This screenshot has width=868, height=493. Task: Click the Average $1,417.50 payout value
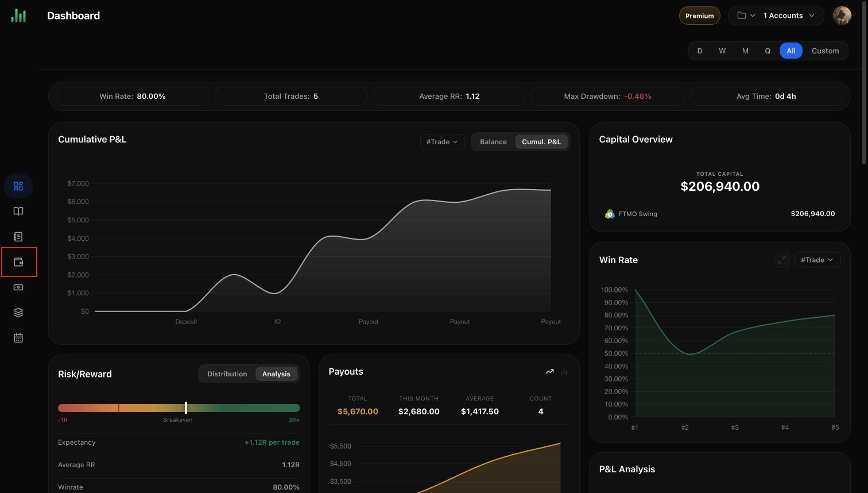(480, 411)
